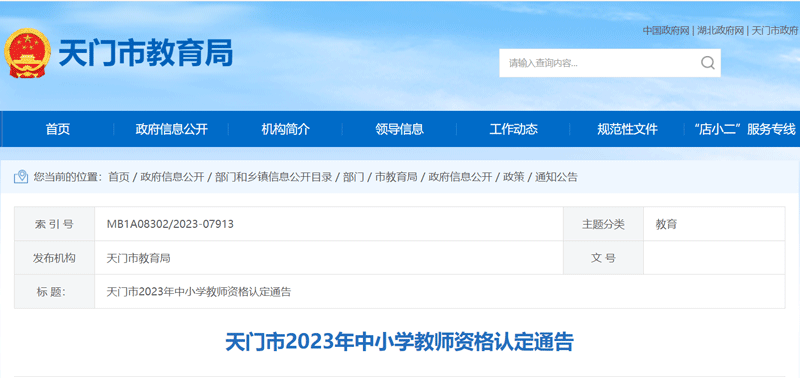Click the 主题分类 label cell

tap(604, 224)
